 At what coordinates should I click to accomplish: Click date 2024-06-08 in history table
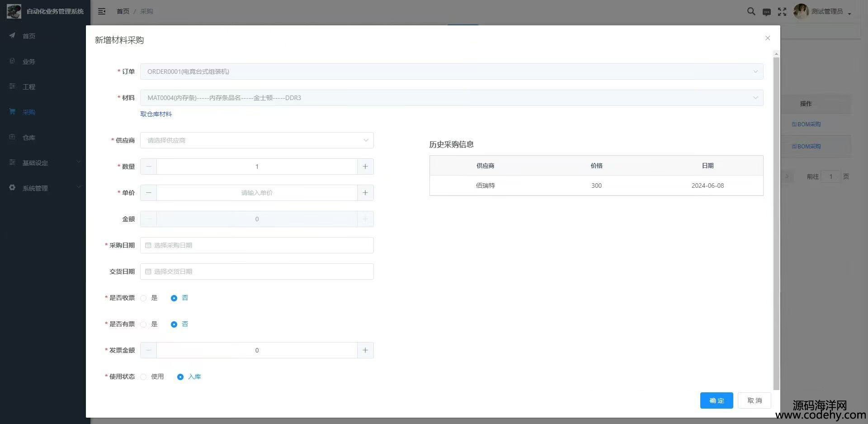708,186
